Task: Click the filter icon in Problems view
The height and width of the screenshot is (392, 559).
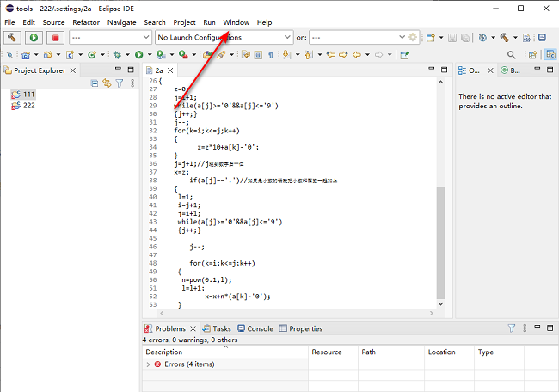Action: (511, 328)
